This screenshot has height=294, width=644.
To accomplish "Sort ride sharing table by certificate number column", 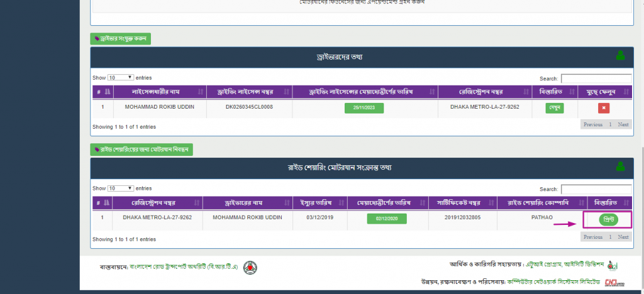I will click(460, 202).
